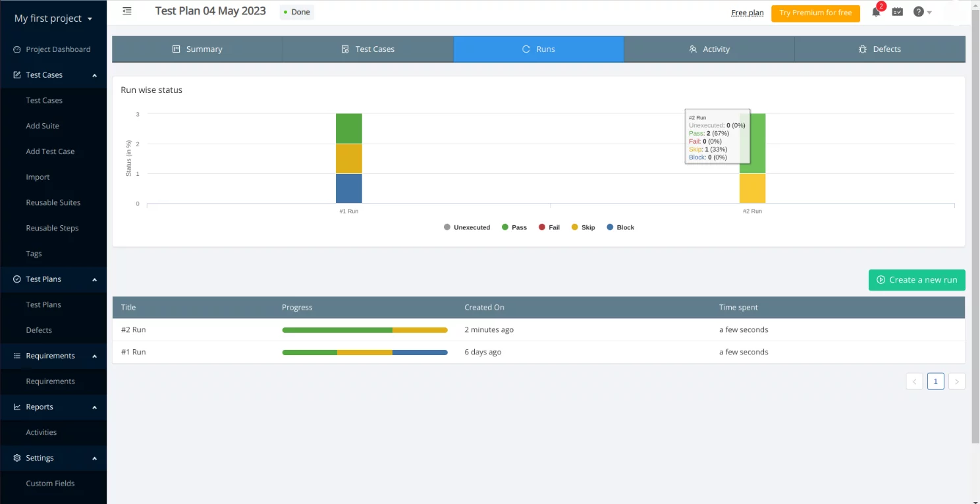The width and height of the screenshot is (980, 504).
Task: Open the My first project dropdown
Action: (x=53, y=18)
